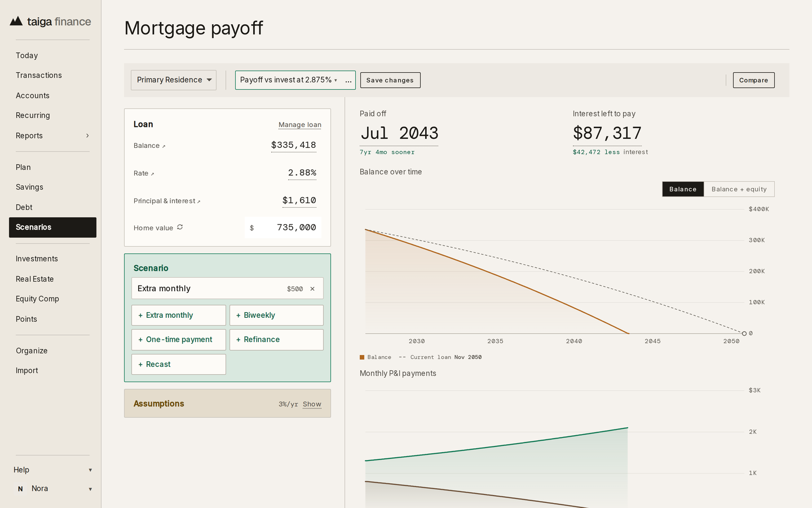Viewport: 812px width, 508px height.
Task: Open the loan Balance label link
Action: pyautogui.click(x=149, y=146)
